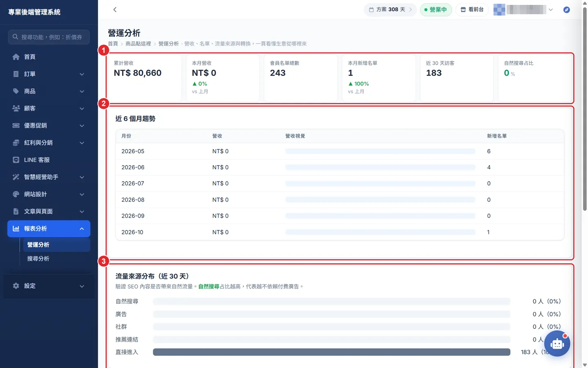Click the palette icon beside 網站設計
Screen dimensions: 588x368
tap(16, 194)
